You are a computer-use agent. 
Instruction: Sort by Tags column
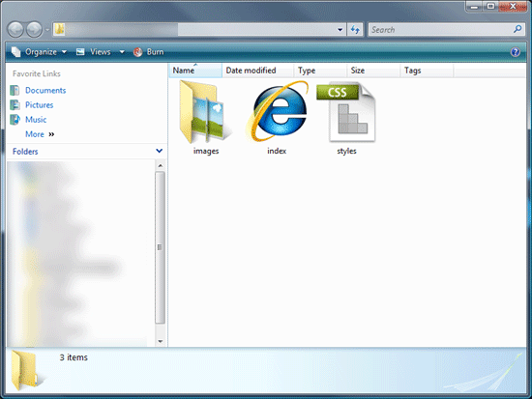pos(427,71)
